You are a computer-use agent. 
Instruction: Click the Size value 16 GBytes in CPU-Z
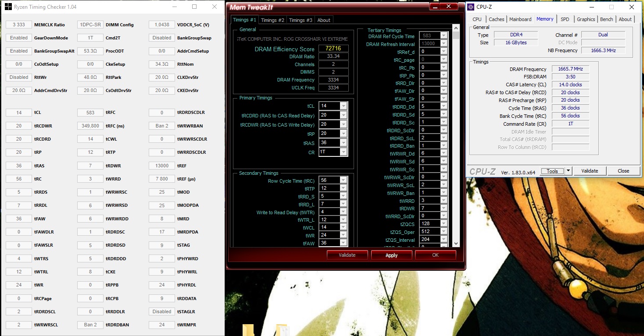click(x=515, y=42)
